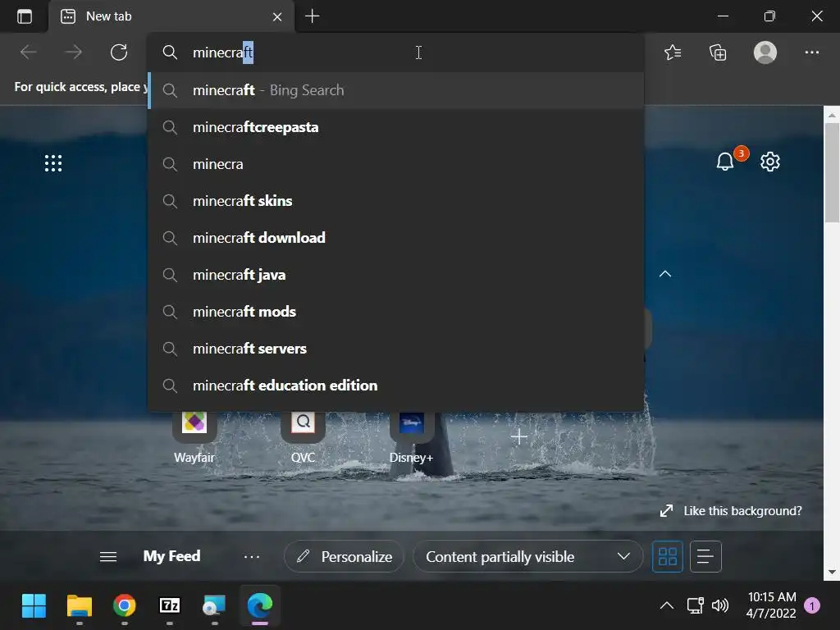This screenshot has width=840, height=630.
Task: Select the 'minecraft download' suggestion
Action: click(x=395, y=238)
